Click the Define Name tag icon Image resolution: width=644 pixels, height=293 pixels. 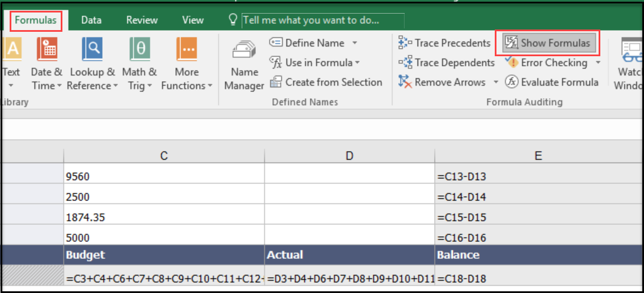pyautogui.click(x=276, y=43)
